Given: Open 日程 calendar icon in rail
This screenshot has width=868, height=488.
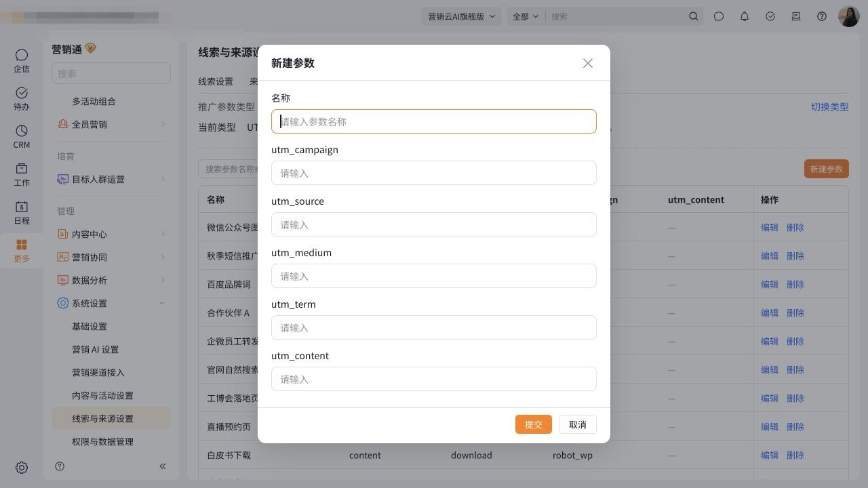Looking at the screenshot, I should [22, 212].
